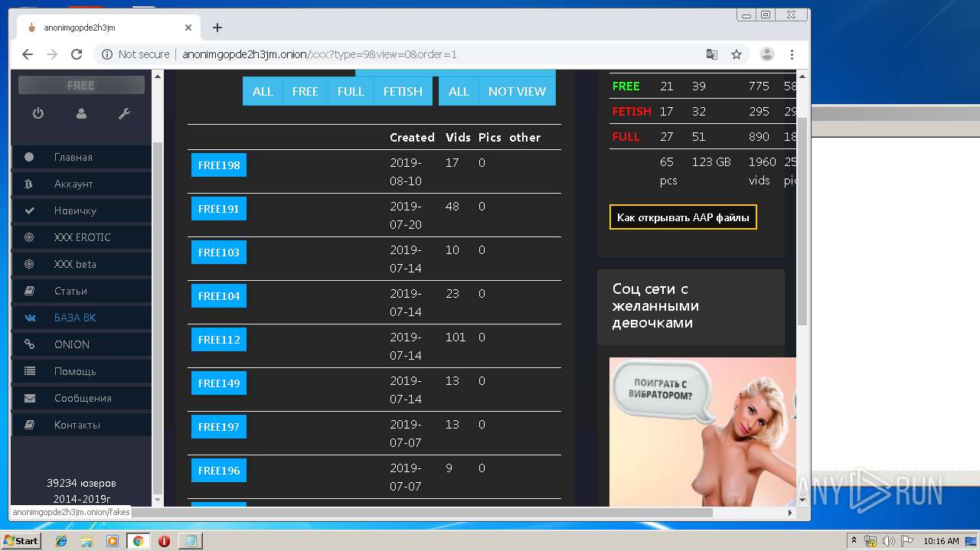Click the user profile icon in sidebar
This screenshot has width=980, height=551.
[x=81, y=113]
